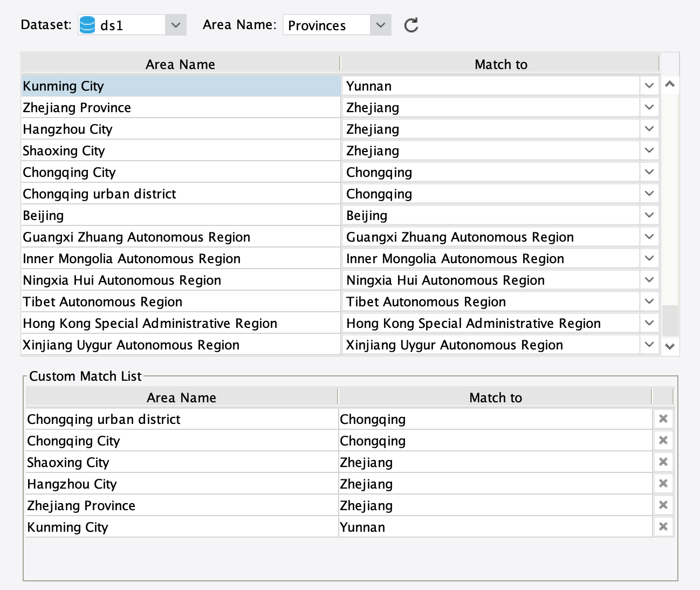700x590 pixels.
Task: Open Match to dropdown for Shaoxing City
Action: [x=649, y=150]
